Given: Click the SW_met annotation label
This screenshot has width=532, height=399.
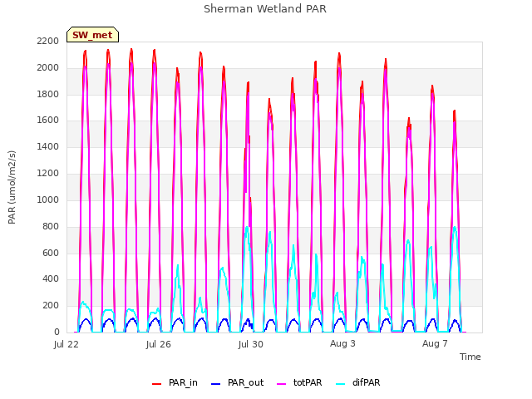Looking at the screenshot, I should (x=92, y=35).
